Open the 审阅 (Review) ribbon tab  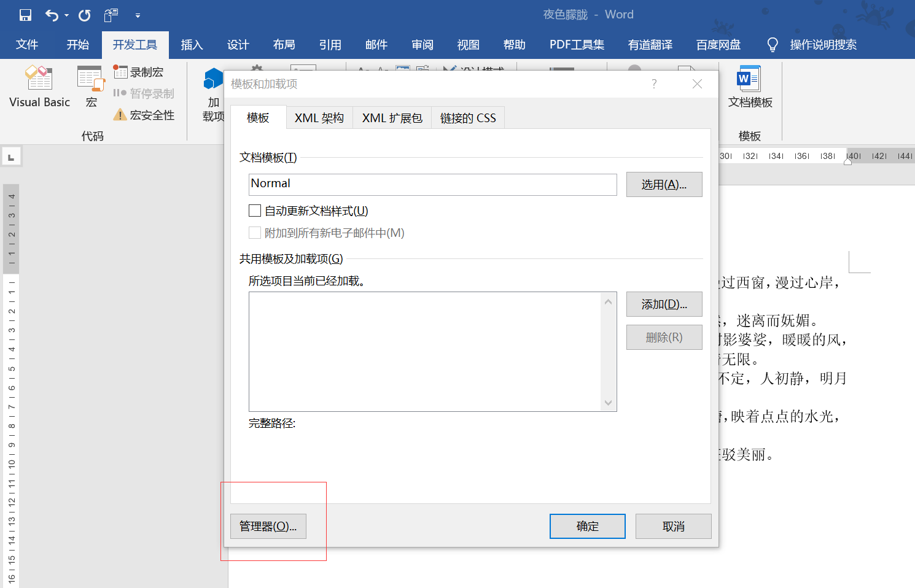coord(422,45)
